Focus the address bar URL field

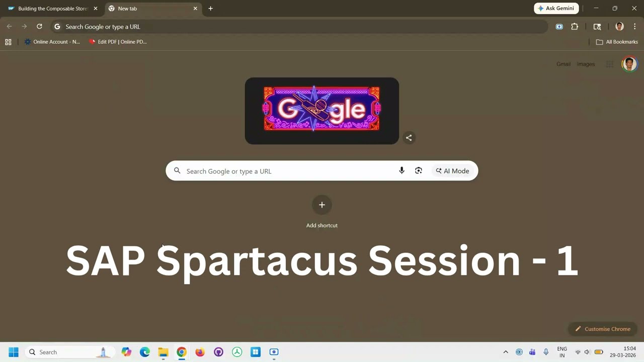[299, 27]
